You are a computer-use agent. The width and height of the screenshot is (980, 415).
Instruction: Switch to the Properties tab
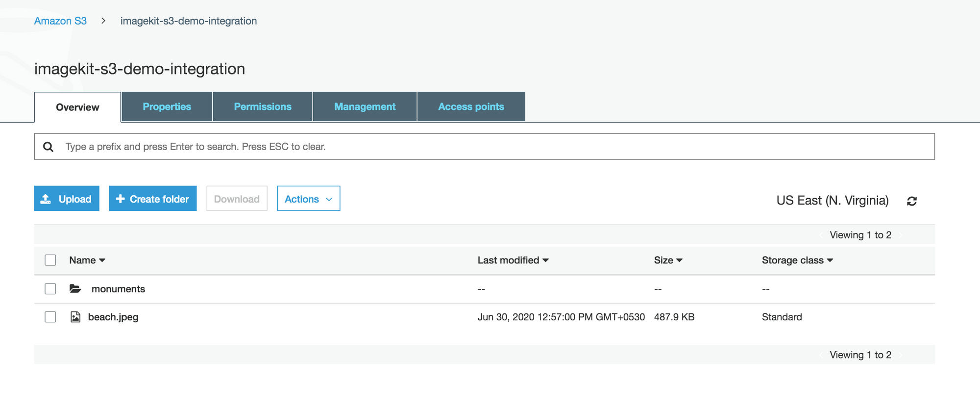coord(167,106)
